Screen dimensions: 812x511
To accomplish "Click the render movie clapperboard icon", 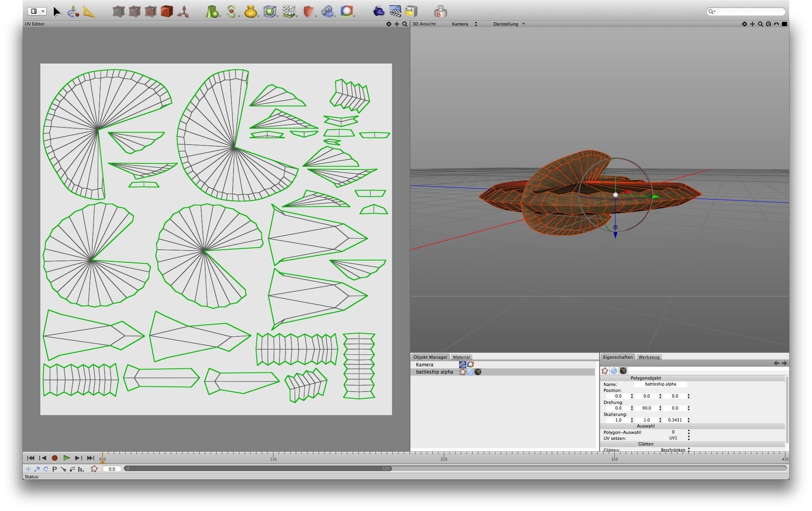I will [395, 11].
